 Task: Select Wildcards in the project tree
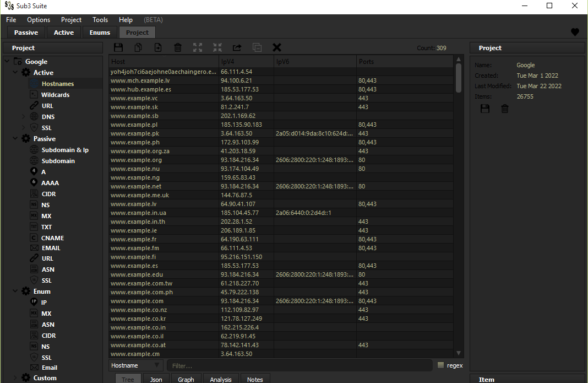coord(55,95)
